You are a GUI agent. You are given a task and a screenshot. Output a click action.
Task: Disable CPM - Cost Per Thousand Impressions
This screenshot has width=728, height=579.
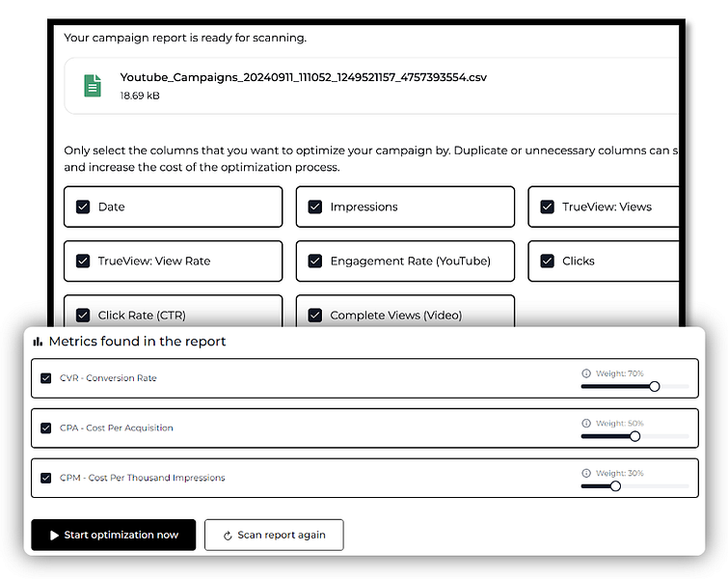coord(46,478)
